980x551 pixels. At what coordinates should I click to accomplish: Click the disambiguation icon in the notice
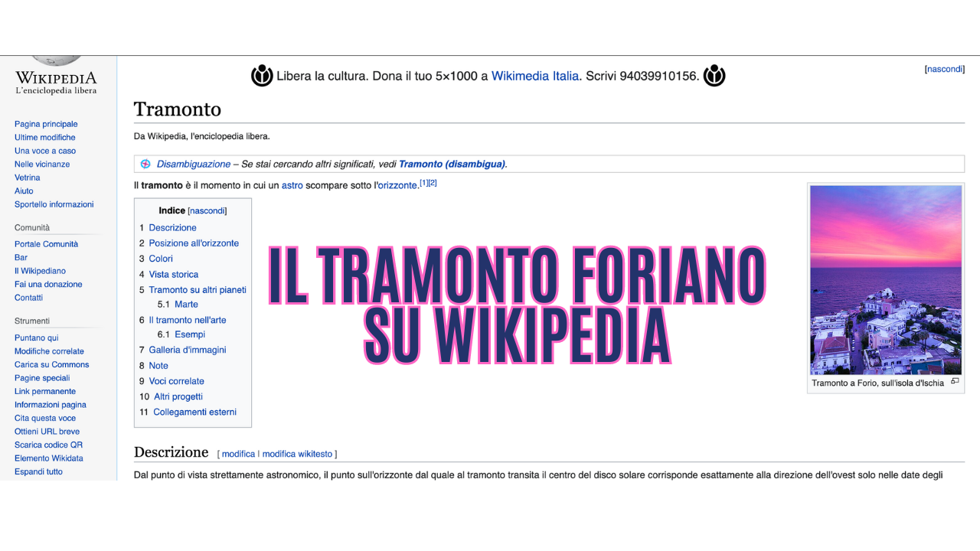[x=145, y=164]
